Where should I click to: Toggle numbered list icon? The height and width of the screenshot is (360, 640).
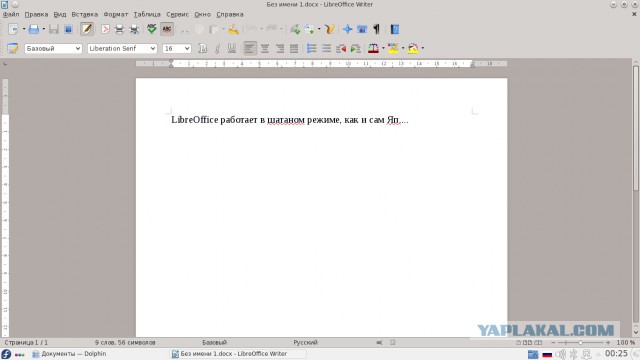(x=311, y=48)
